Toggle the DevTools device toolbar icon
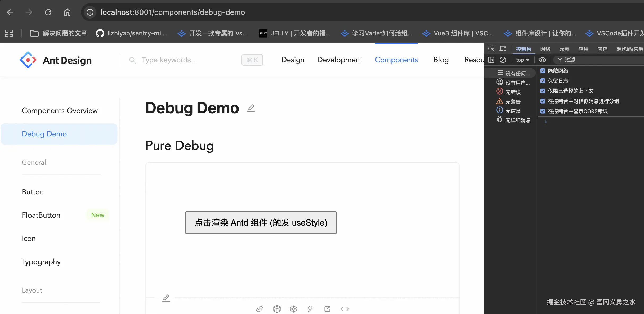 pyautogui.click(x=503, y=49)
